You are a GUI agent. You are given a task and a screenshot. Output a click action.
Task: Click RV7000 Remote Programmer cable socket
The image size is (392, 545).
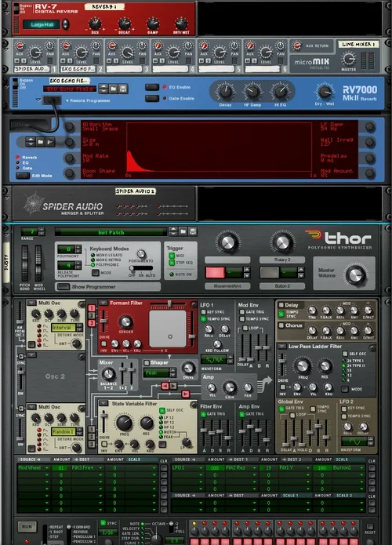point(52,100)
